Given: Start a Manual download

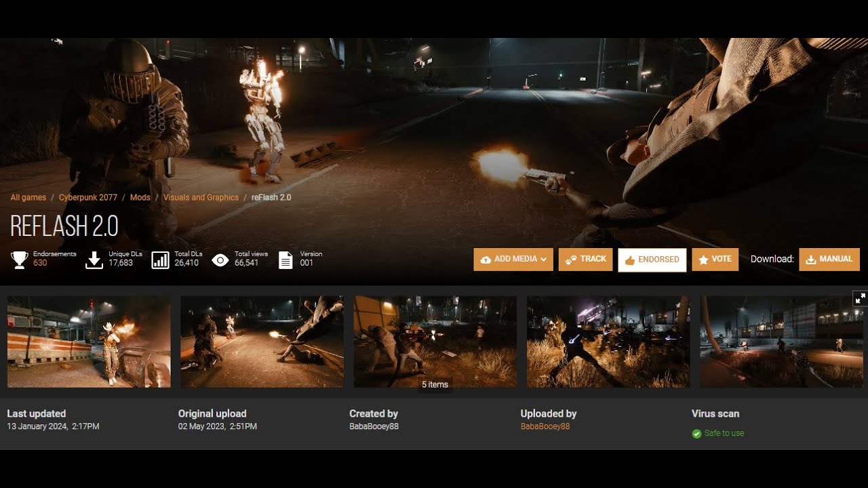Looking at the screenshot, I should 829,260.
